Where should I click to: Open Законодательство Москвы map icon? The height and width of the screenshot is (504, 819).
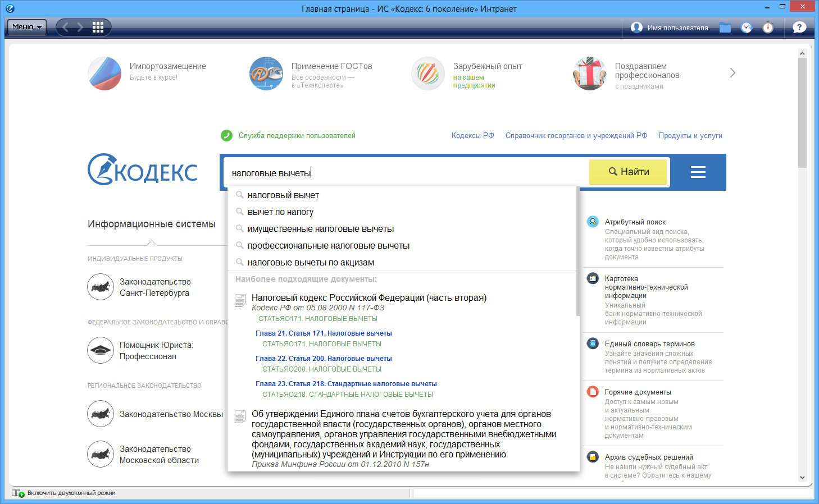click(101, 414)
